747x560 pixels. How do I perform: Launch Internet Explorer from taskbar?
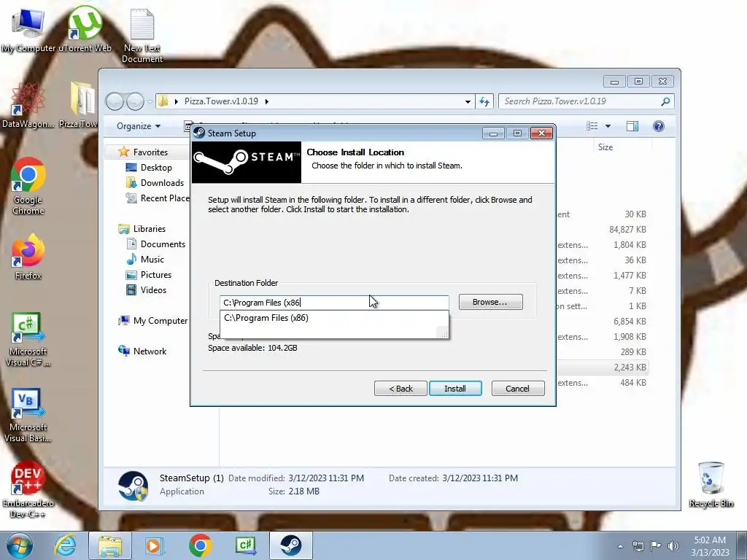65,545
